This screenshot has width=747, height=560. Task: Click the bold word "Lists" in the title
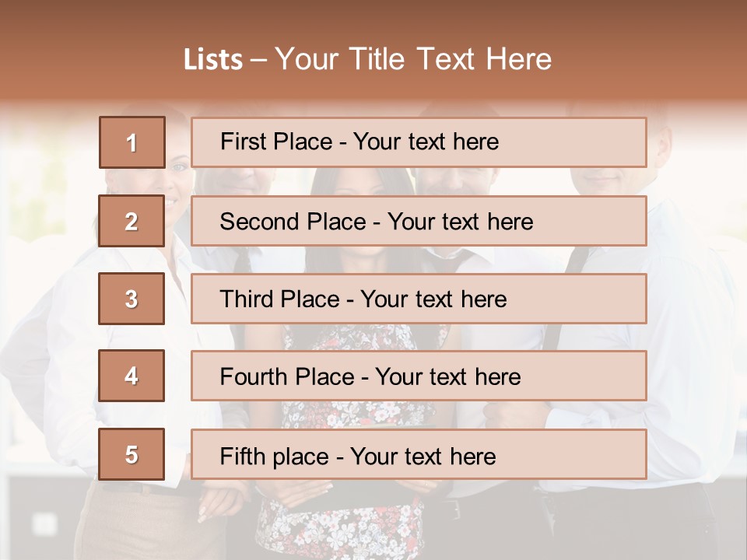click(x=213, y=59)
